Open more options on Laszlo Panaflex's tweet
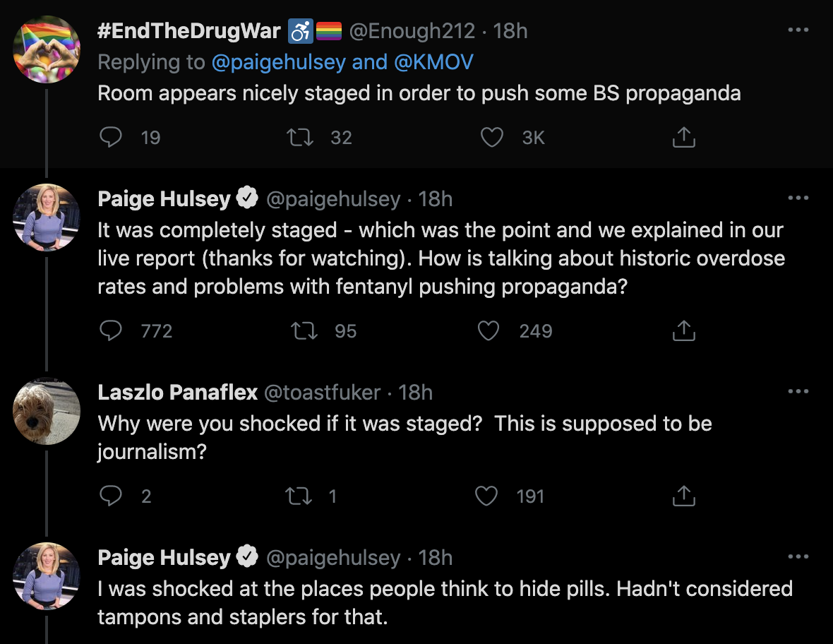Viewport: 833px width, 644px height. [x=798, y=391]
